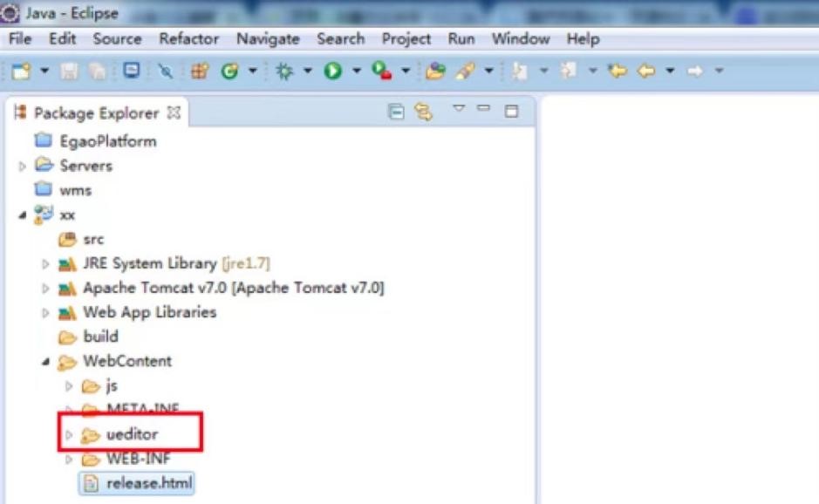
Task: Expand the js folder node
Action: [x=68, y=386]
